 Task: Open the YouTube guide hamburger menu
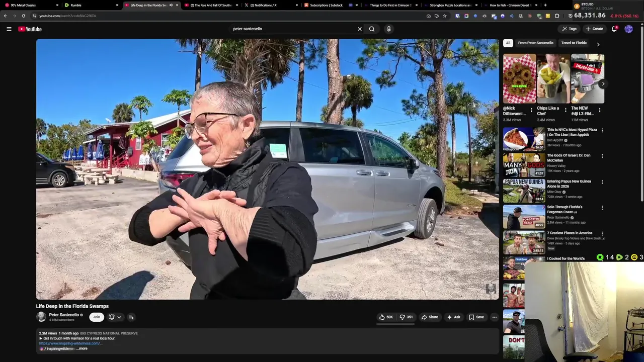click(x=9, y=29)
